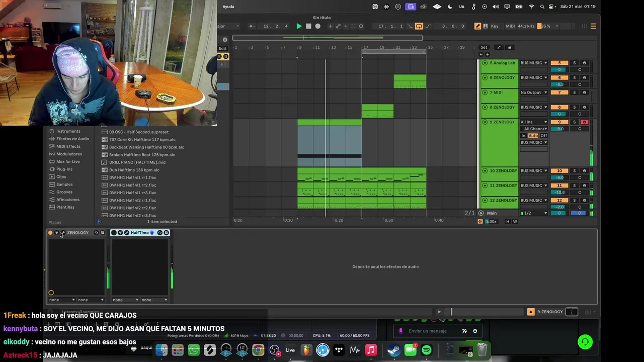Open Ableton hamburger menu at top right

coord(593,26)
